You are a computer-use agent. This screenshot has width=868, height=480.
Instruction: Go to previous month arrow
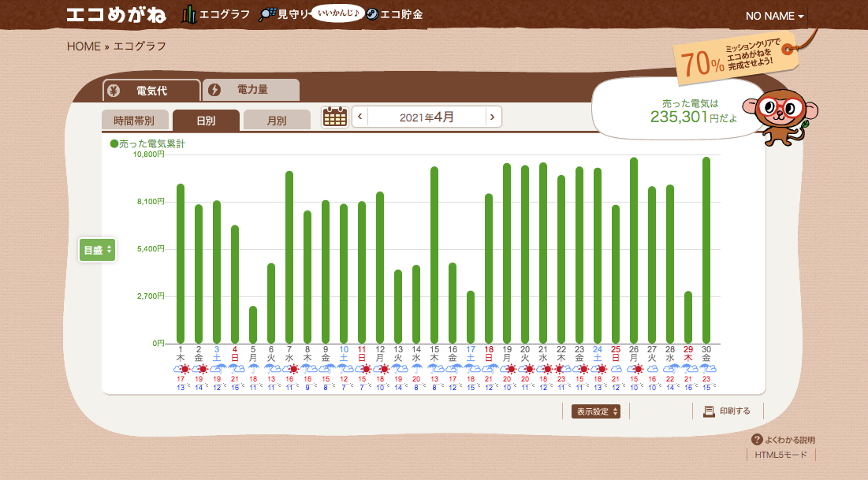[360, 117]
